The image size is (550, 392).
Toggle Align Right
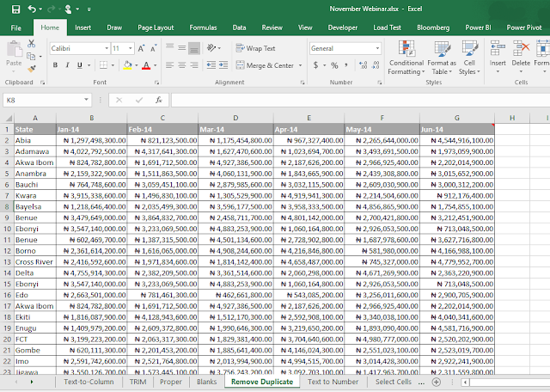coord(194,65)
